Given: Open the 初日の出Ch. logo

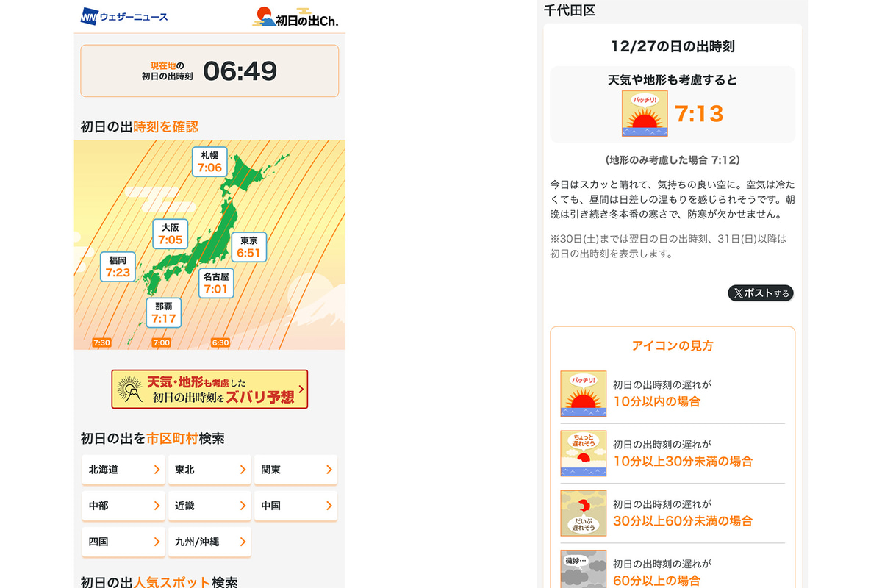Looking at the screenshot, I should tap(295, 17).
